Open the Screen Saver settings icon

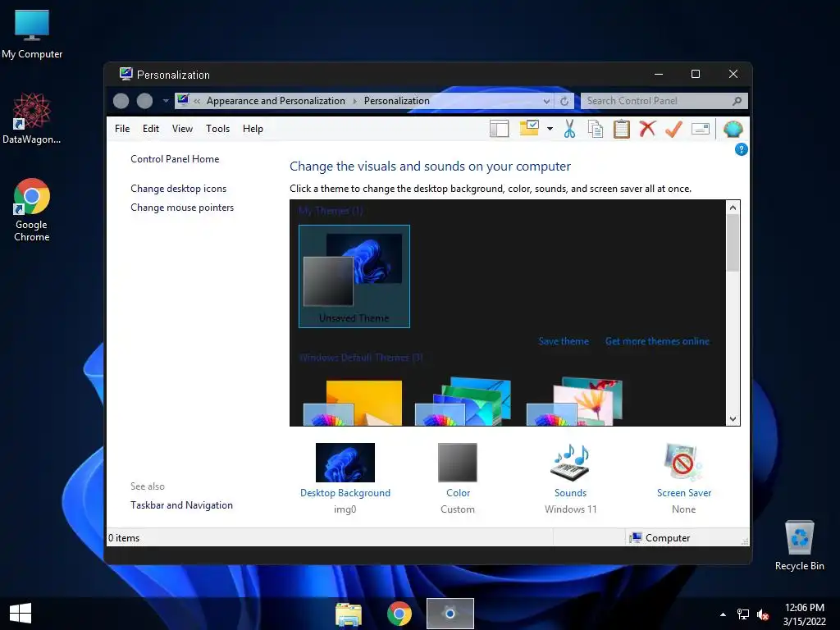[683, 463]
